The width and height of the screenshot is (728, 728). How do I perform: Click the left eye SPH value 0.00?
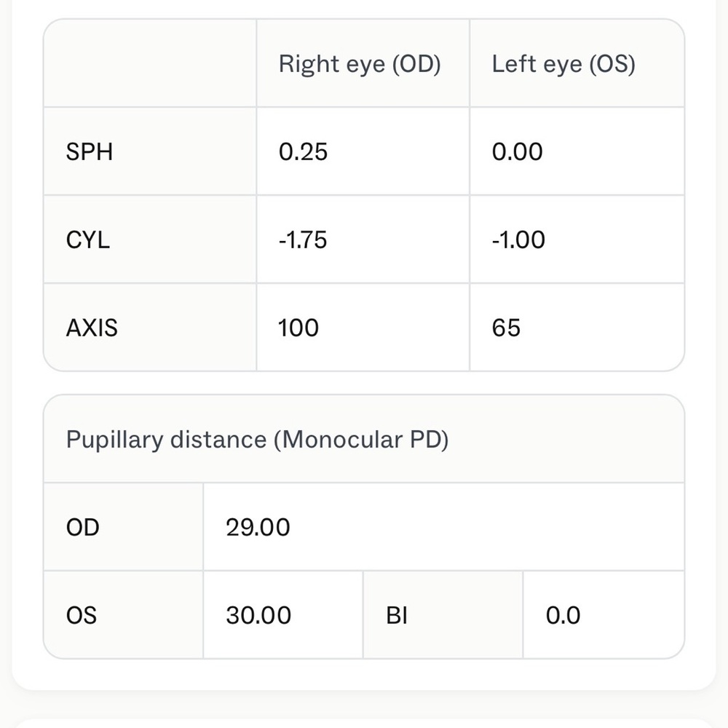(x=517, y=152)
